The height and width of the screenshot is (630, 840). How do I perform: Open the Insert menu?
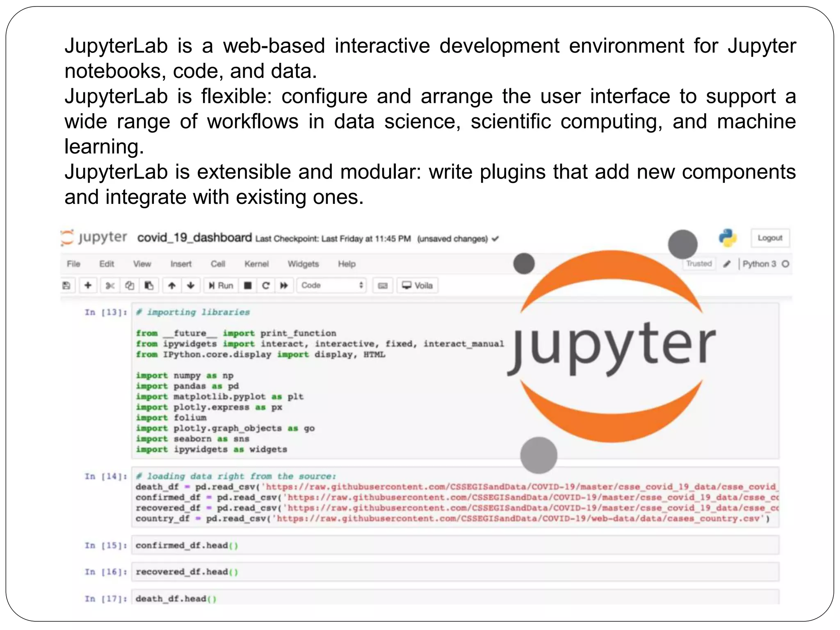[x=181, y=264]
